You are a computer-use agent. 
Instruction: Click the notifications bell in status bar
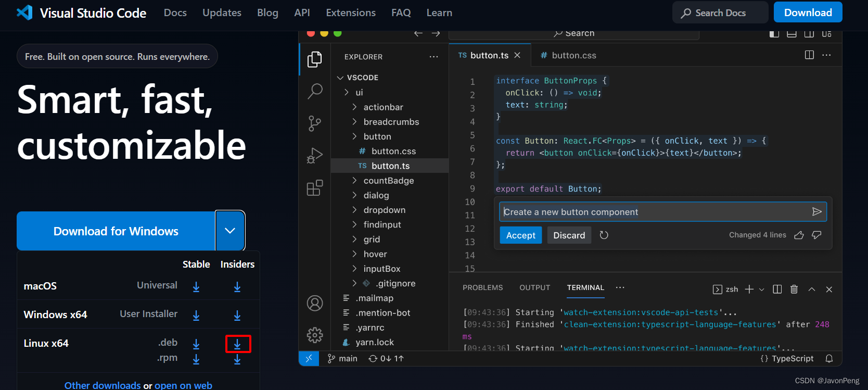click(829, 358)
